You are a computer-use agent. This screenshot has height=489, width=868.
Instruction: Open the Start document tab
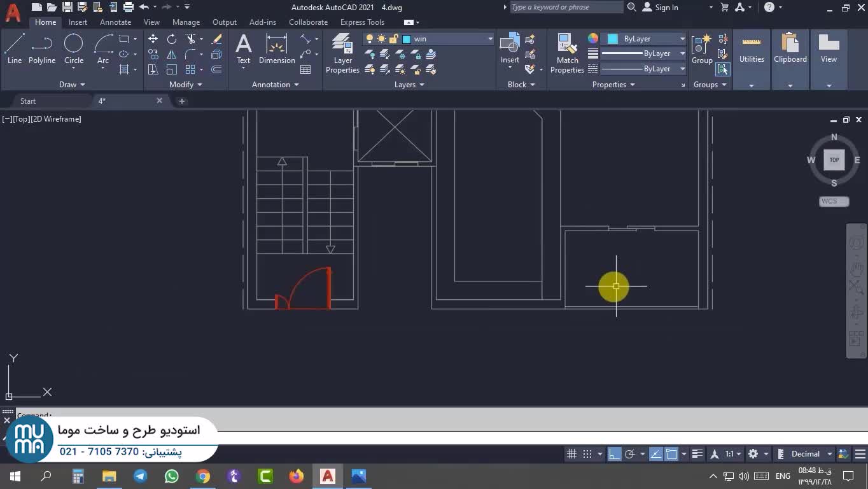click(28, 101)
